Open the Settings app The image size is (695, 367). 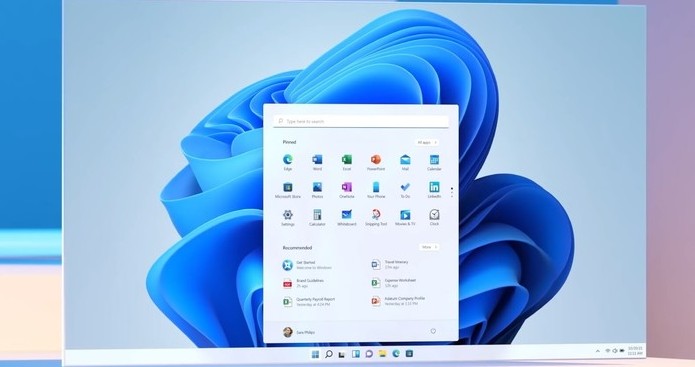pyautogui.click(x=288, y=218)
